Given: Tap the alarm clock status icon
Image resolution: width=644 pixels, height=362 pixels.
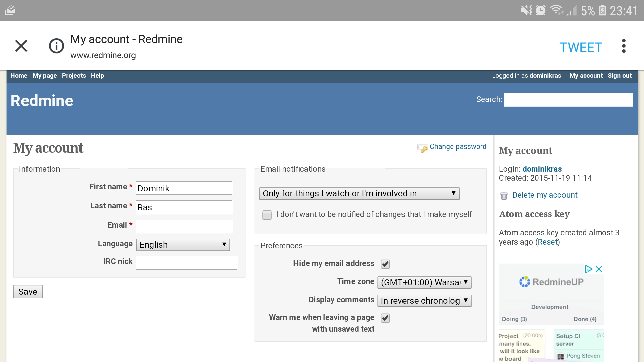Looking at the screenshot, I should (540, 11).
